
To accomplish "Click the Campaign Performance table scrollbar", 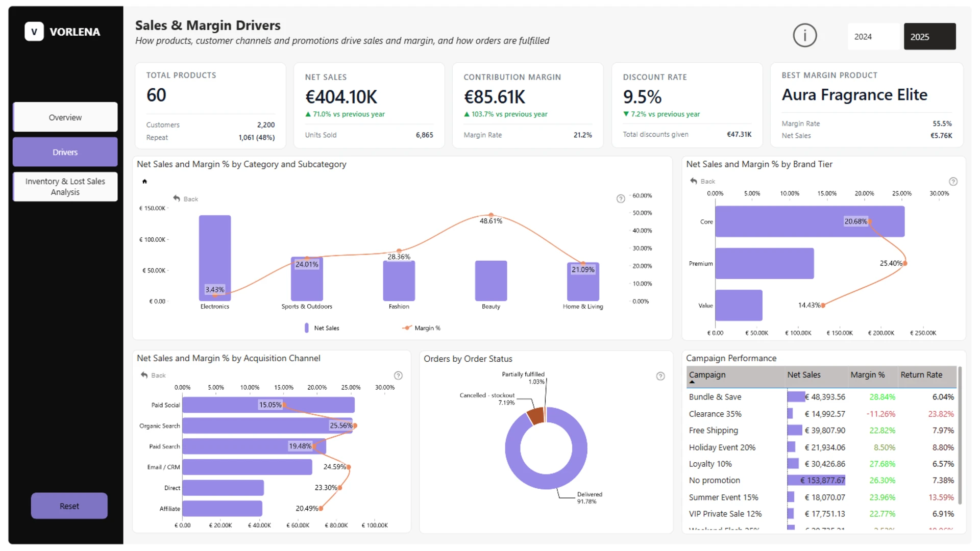I will coord(960,435).
